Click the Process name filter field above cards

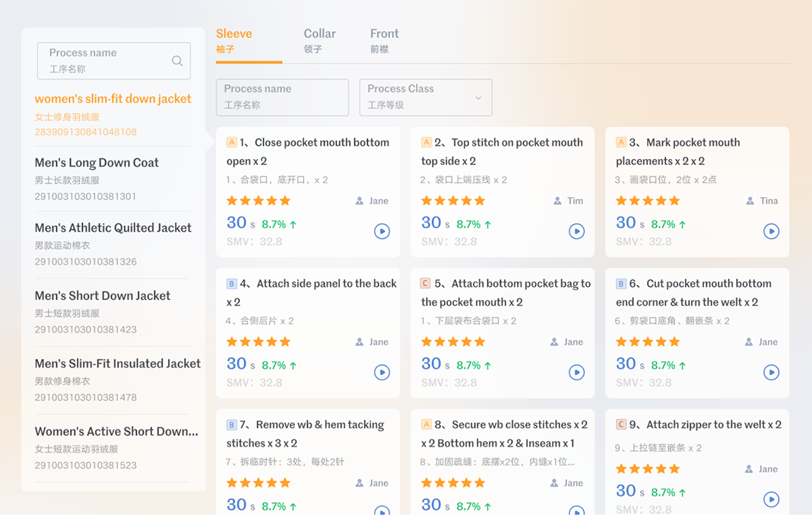[x=282, y=97]
